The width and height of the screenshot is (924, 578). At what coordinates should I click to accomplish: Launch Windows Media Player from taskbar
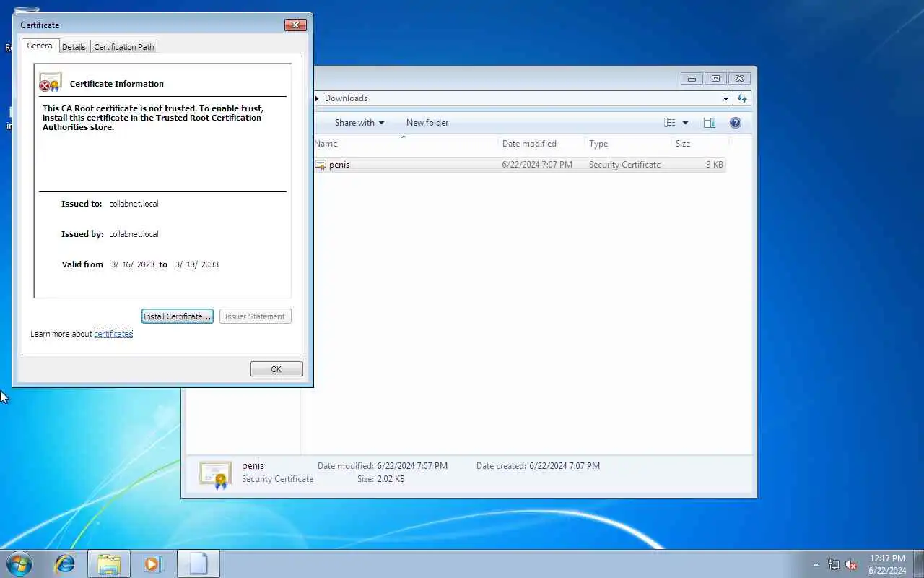pyautogui.click(x=152, y=564)
